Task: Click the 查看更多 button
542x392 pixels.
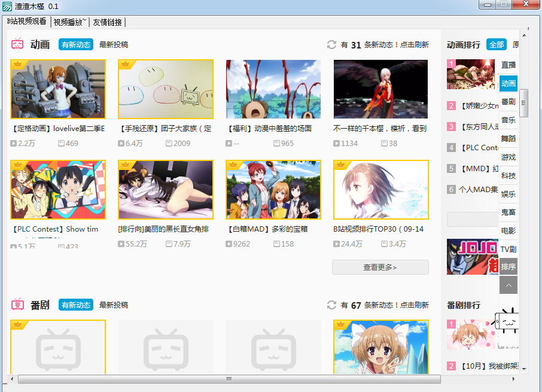Action: click(x=380, y=267)
